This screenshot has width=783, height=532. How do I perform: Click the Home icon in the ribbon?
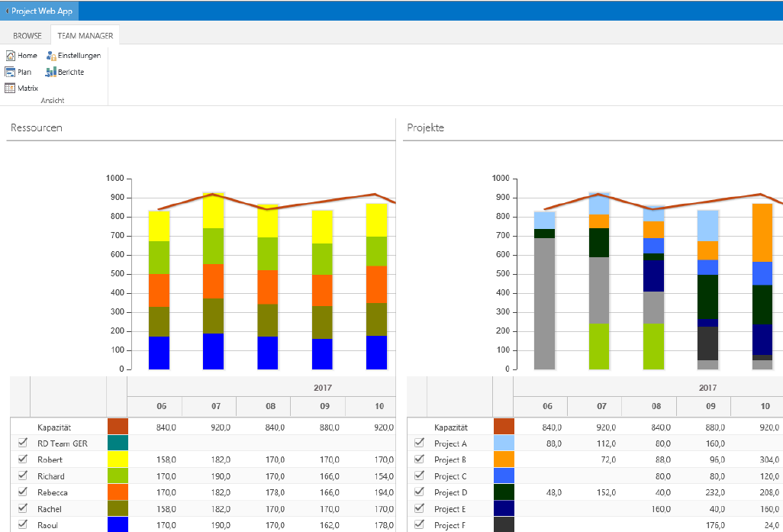pyautogui.click(x=11, y=56)
